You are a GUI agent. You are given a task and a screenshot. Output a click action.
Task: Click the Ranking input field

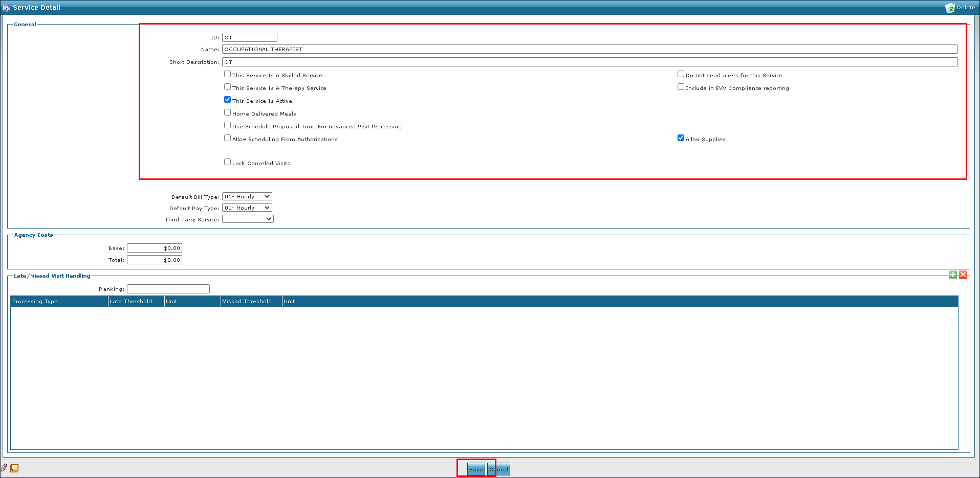[x=168, y=289]
